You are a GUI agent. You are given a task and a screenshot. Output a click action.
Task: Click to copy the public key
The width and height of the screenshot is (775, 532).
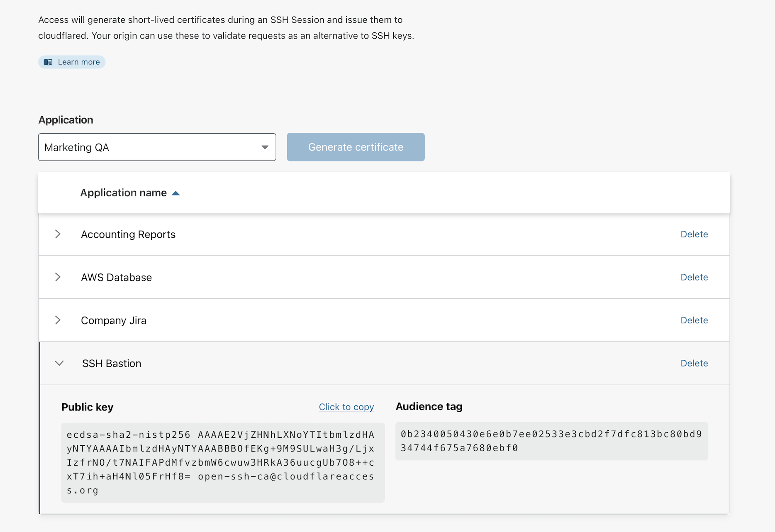pos(346,407)
